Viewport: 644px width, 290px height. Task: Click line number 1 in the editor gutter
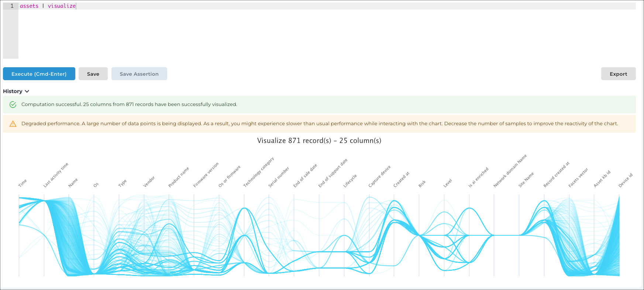(x=12, y=6)
